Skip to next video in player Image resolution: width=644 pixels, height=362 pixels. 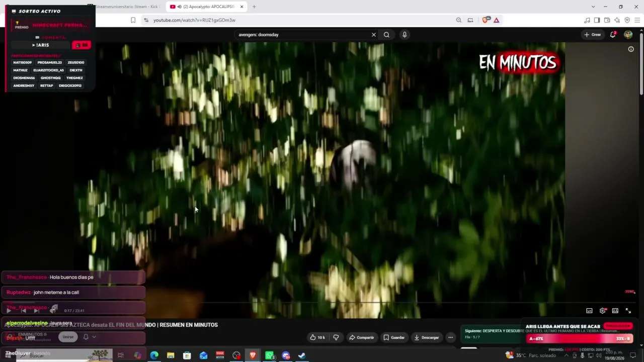pos(36,311)
